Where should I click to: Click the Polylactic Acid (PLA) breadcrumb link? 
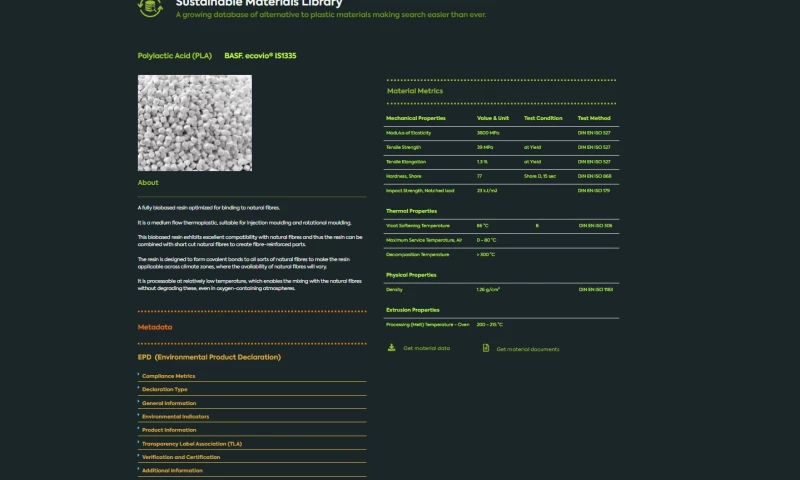click(x=174, y=56)
